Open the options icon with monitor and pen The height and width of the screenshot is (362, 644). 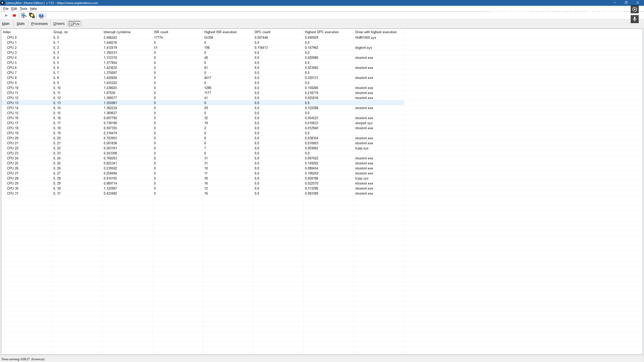[24, 16]
